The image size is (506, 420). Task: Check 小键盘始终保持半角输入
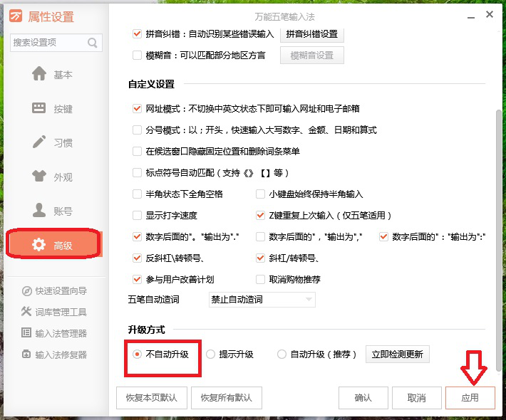click(260, 194)
